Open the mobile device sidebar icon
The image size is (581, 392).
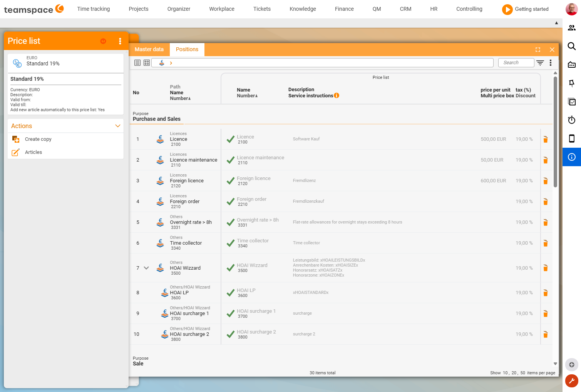(x=572, y=138)
